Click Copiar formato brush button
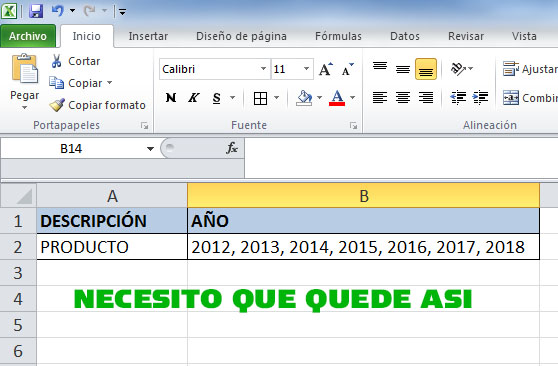The width and height of the screenshot is (558, 366). pos(98,105)
